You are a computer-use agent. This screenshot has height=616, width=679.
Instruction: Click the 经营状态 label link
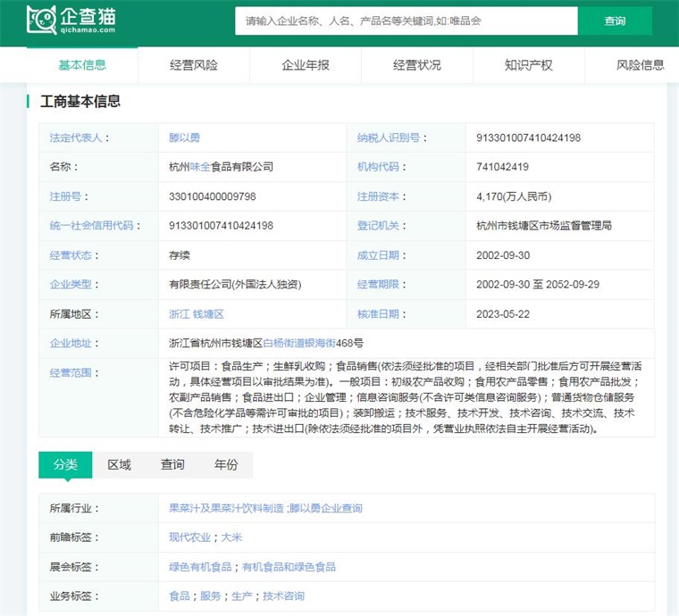point(71,255)
